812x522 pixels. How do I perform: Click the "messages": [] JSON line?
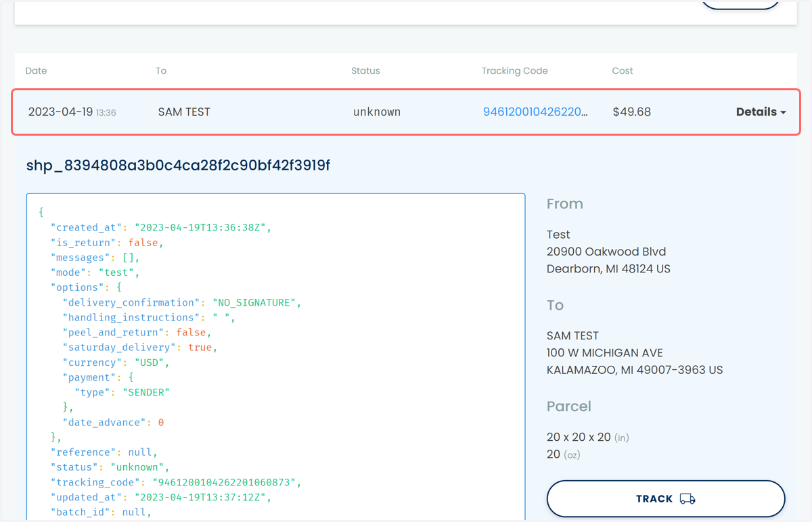point(95,258)
